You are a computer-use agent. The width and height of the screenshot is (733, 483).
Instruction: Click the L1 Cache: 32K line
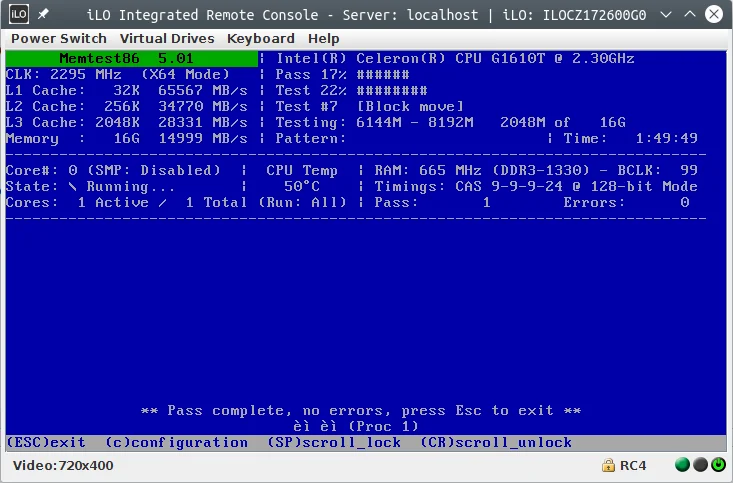[x=127, y=90]
